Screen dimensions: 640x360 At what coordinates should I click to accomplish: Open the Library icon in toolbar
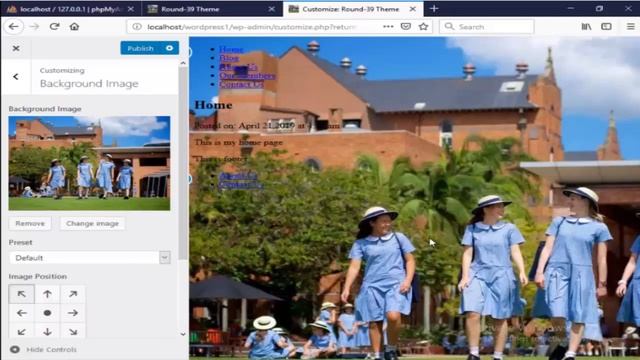click(586, 27)
